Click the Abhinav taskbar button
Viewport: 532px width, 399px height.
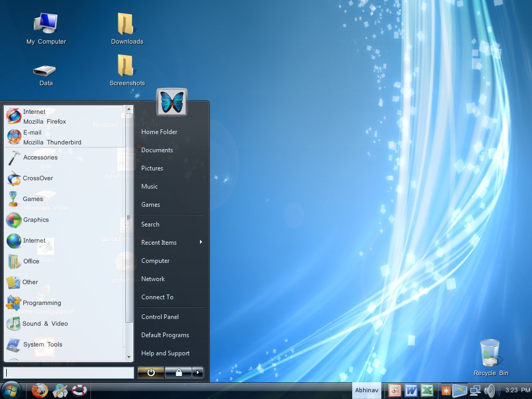pyautogui.click(x=366, y=391)
